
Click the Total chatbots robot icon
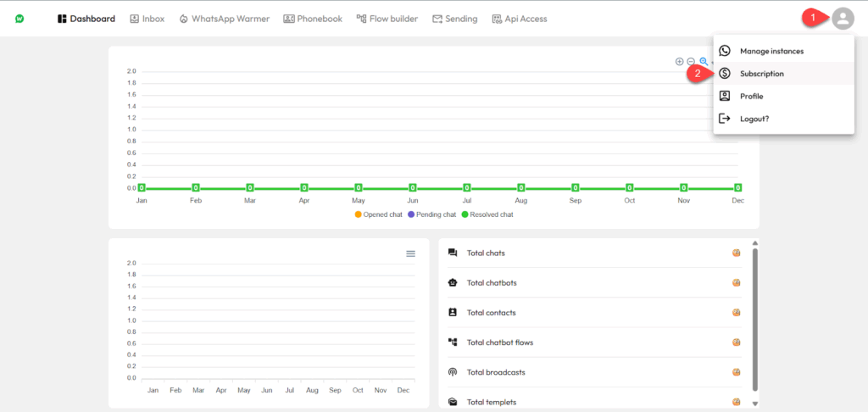(453, 283)
